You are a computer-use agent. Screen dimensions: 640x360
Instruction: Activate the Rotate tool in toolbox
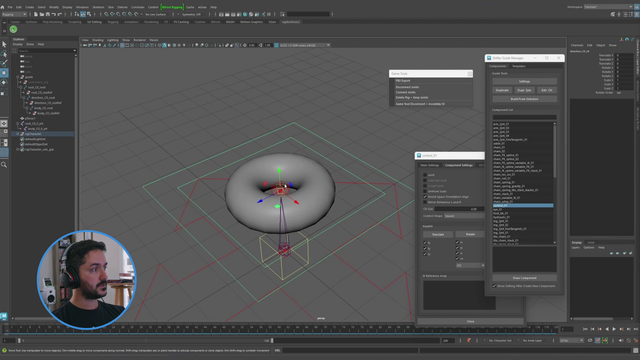[4, 83]
